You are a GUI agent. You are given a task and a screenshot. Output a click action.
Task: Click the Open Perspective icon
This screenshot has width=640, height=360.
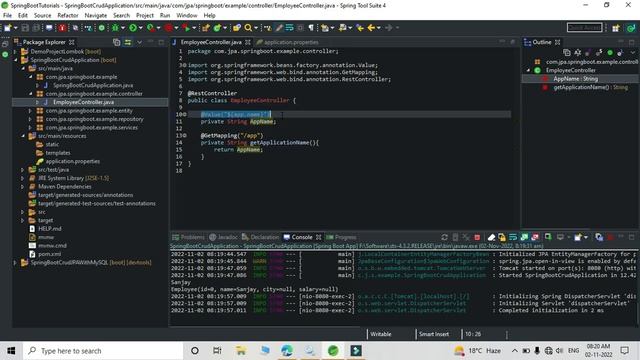[x=616, y=28]
